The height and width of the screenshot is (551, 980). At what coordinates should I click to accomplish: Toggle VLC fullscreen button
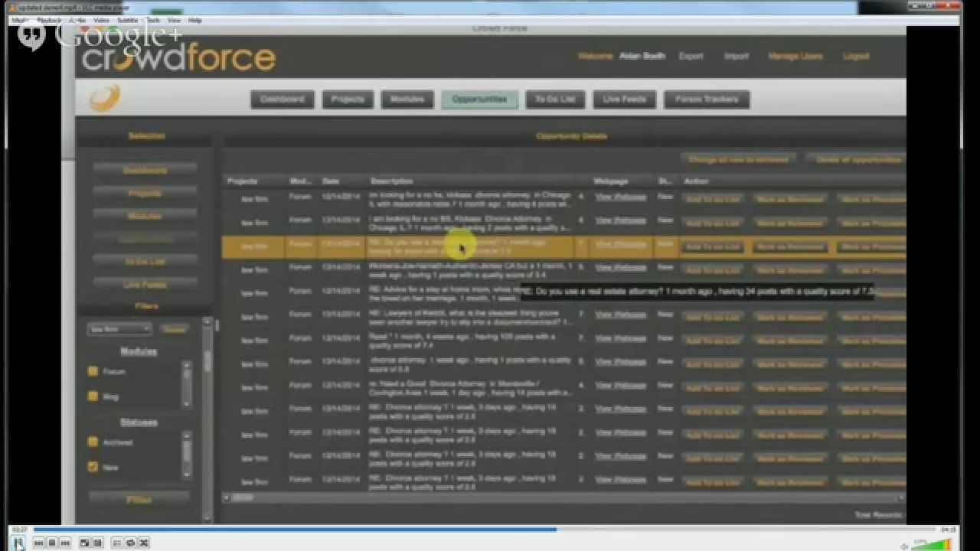[x=84, y=543]
